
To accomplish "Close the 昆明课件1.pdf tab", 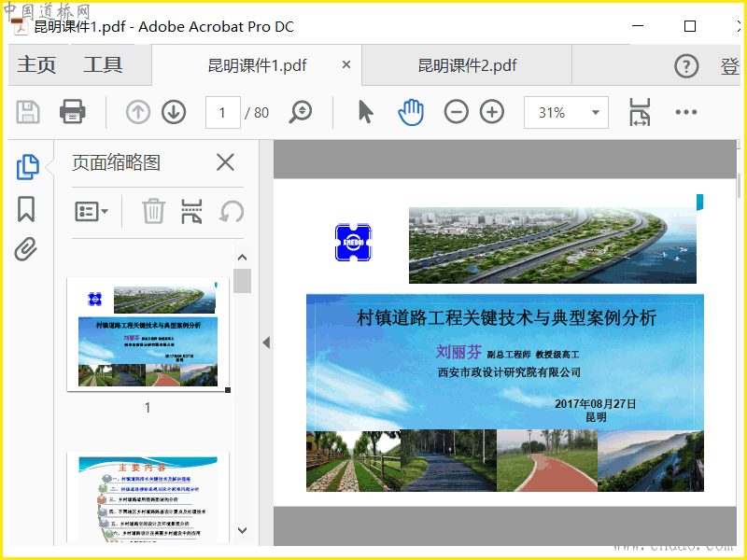I will [x=346, y=64].
